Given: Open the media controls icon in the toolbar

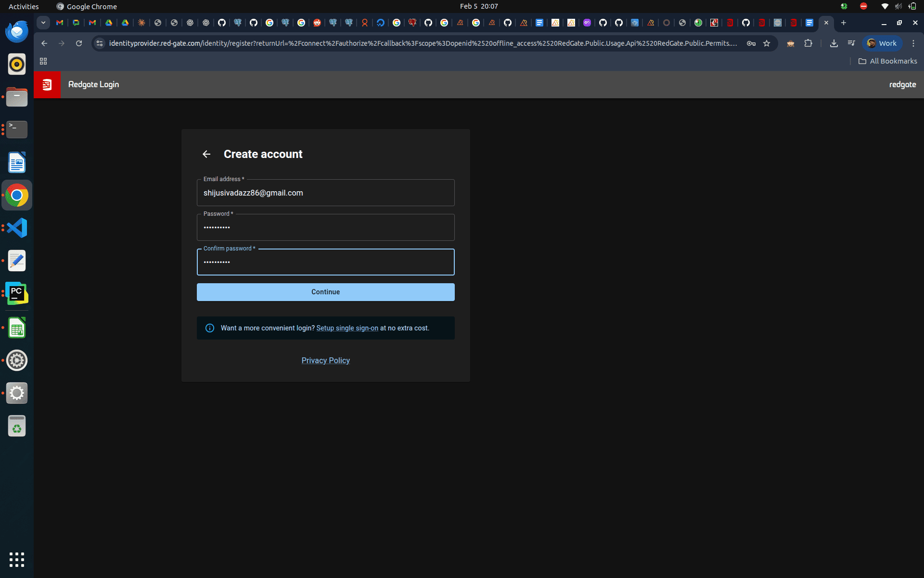Looking at the screenshot, I should [851, 43].
